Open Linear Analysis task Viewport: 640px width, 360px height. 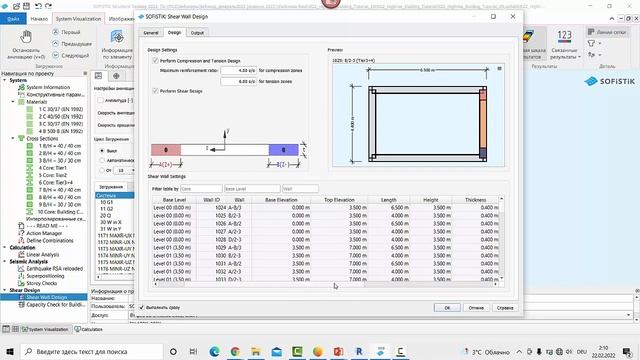pyautogui.click(x=42, y=254)
